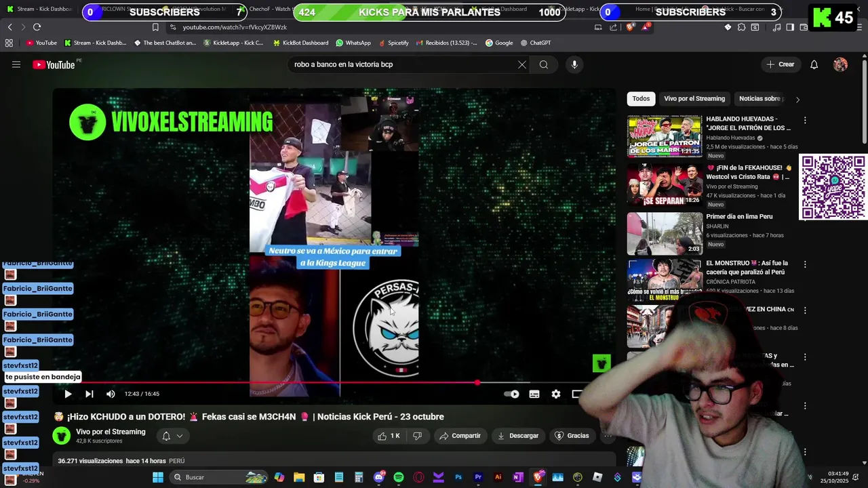868x488 pixels.
Task: Clear the YouTube search box text
Action: 521,64
